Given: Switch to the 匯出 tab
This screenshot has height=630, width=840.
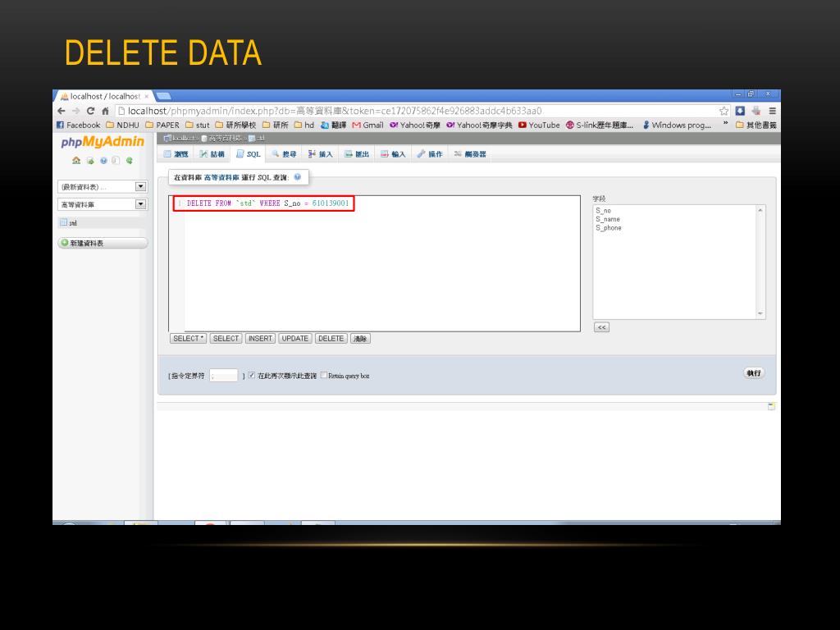Looking at the screenshot, I should 357,154.
